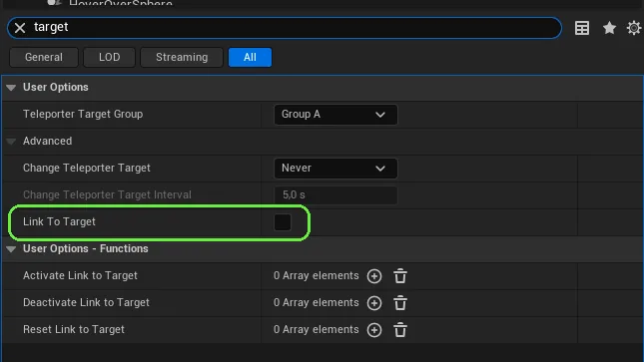Select the General filter tab
Viewport: 644px width, 362px height.
pos(44,57)
